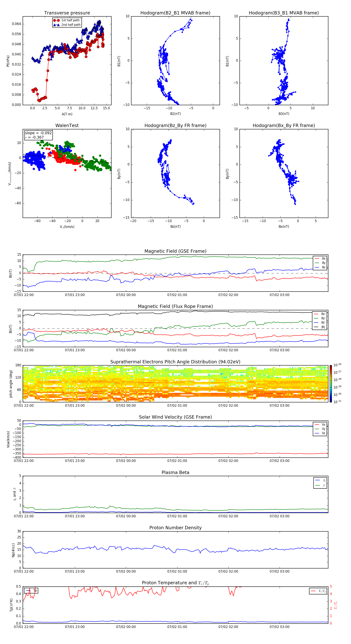Click the red "Te/Tp" right-side axis label
The height and width of the screenshot is (644, 351).
tap(336, 605)
